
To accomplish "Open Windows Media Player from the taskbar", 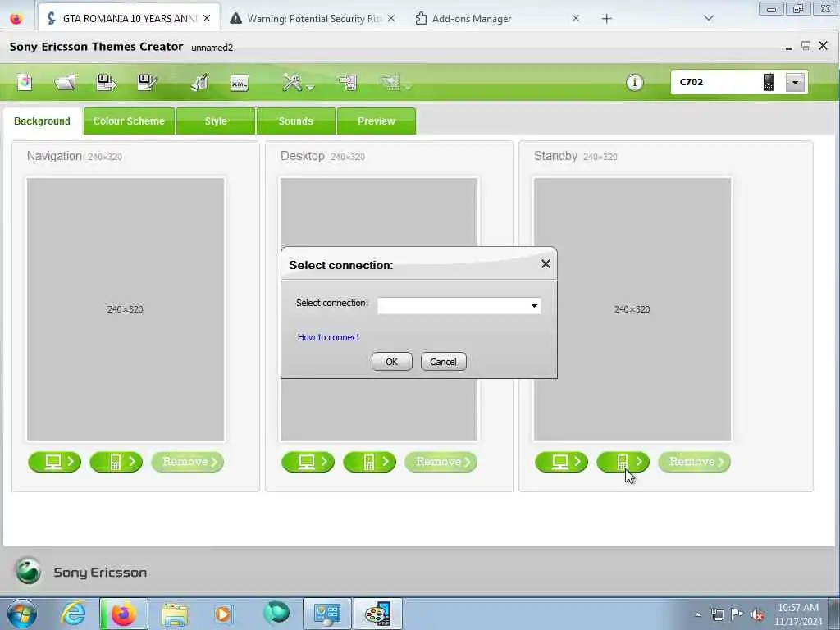I will click(x=224, y=614).
